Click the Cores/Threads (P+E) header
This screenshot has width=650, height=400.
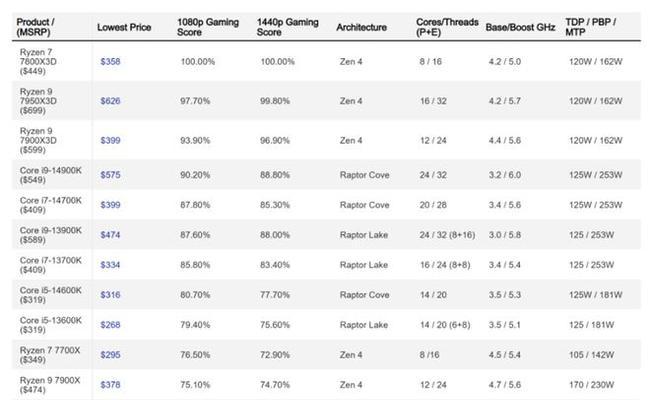(x=447, y=27)
